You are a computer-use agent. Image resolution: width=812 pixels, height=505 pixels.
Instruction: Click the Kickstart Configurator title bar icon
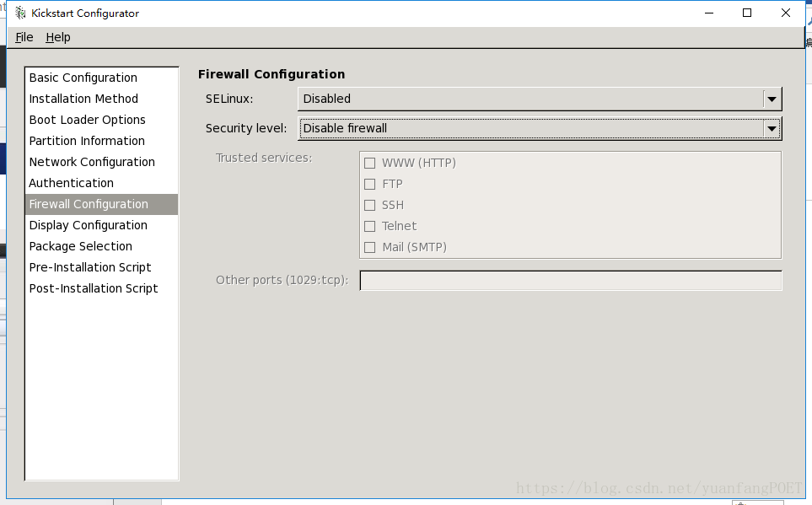tap(20, 13)
